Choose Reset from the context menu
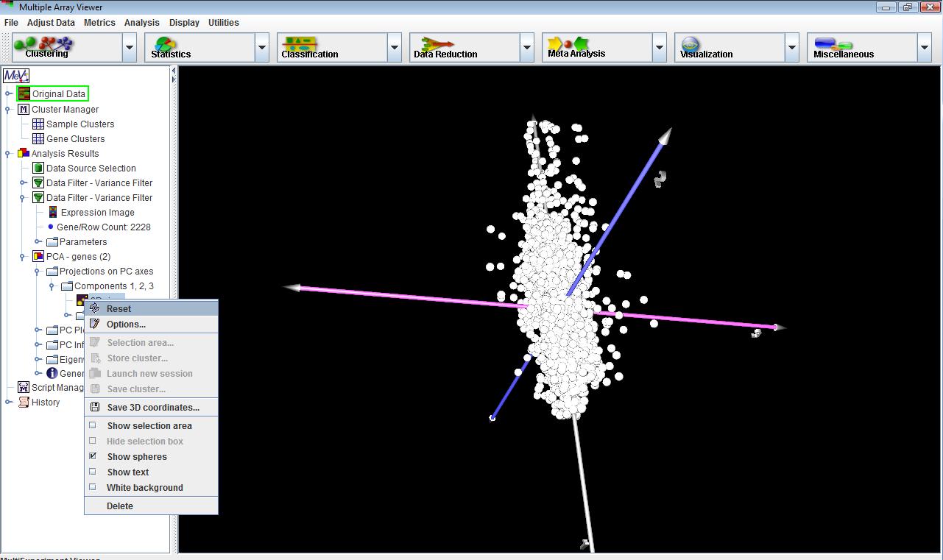Screen dimensions: 943x560 tap(119, 308)
